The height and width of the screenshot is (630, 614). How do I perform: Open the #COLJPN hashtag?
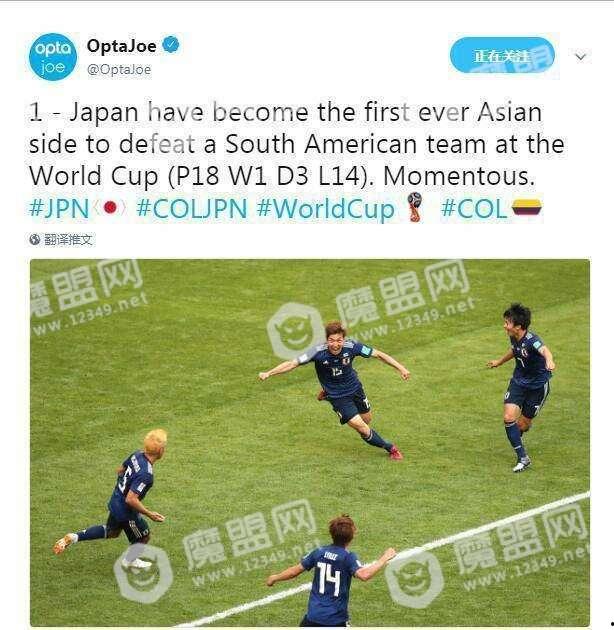coord(192,209)
